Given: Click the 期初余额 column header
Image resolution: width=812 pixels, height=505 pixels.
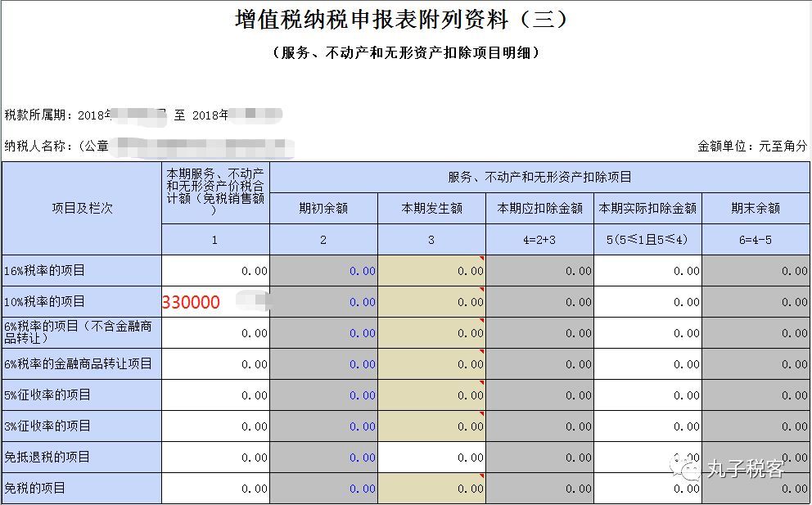Looking at the screenshot, I should [323, 208].
